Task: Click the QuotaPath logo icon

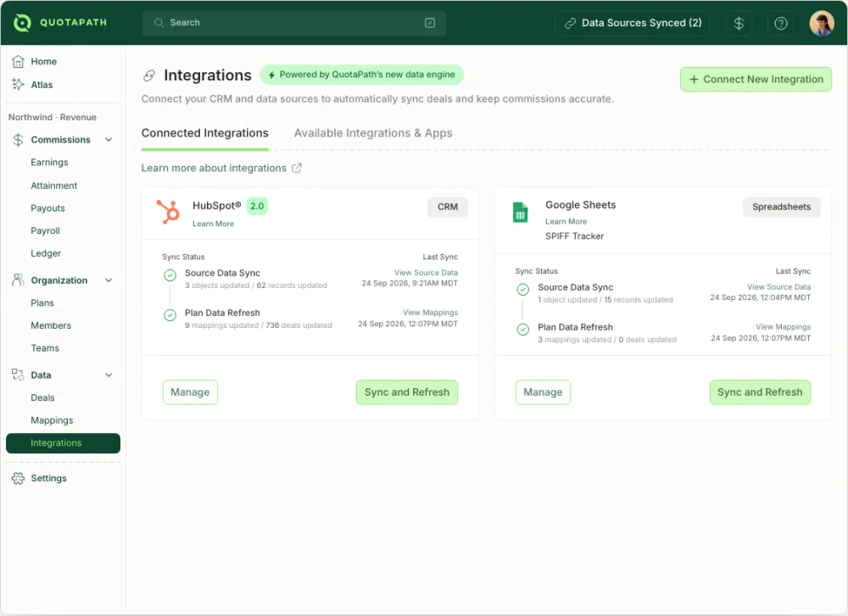Action: tap(22, 23)
